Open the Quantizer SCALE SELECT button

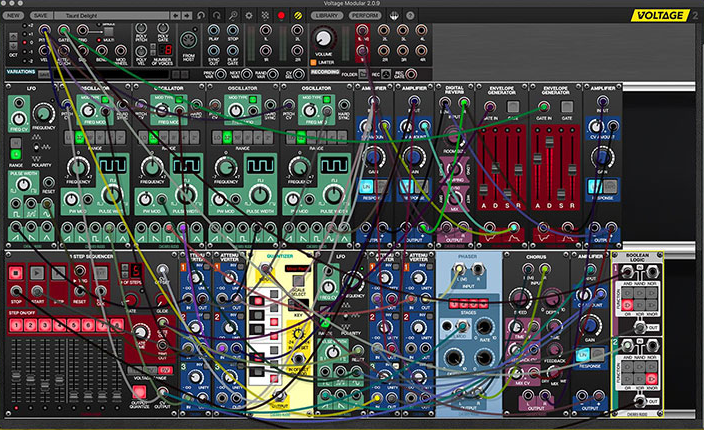point(298,281)
